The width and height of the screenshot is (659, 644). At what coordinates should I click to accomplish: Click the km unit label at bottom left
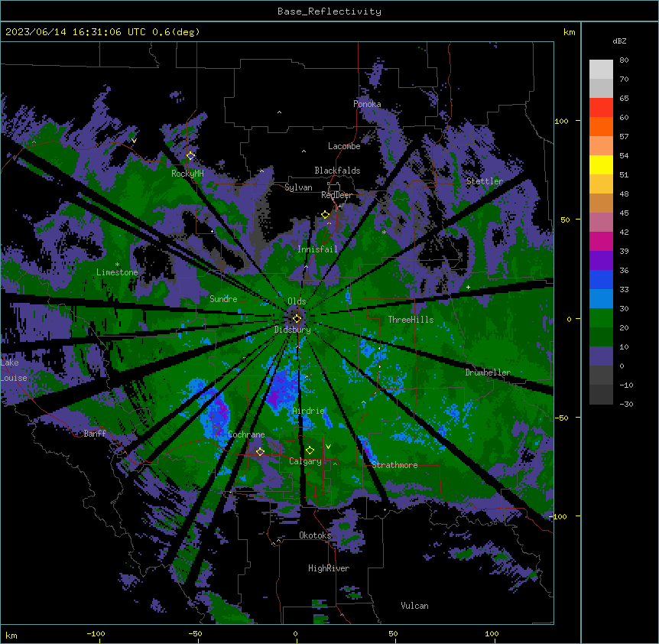[11, 635]
